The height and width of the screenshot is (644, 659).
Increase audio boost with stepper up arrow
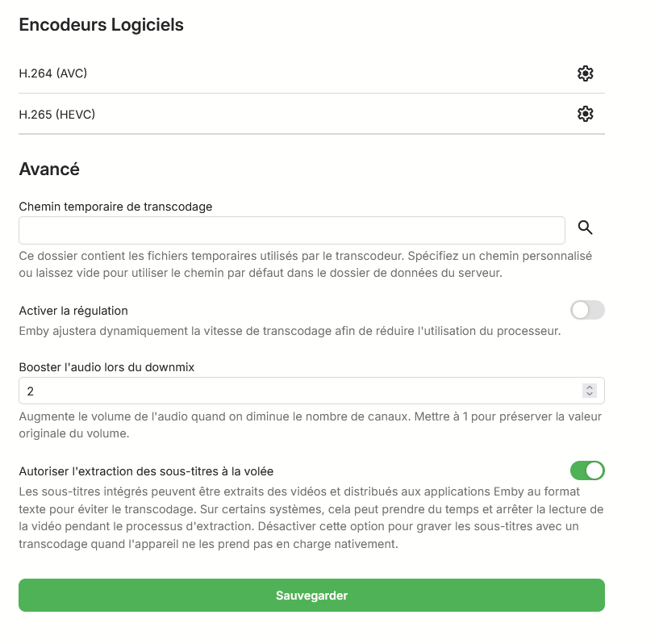[x=590, y=387]
